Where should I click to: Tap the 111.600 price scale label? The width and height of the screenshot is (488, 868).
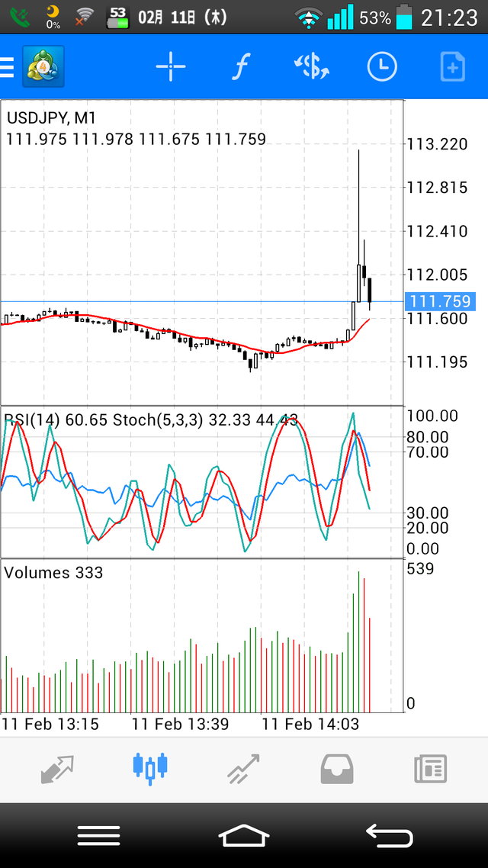point(437,318)
